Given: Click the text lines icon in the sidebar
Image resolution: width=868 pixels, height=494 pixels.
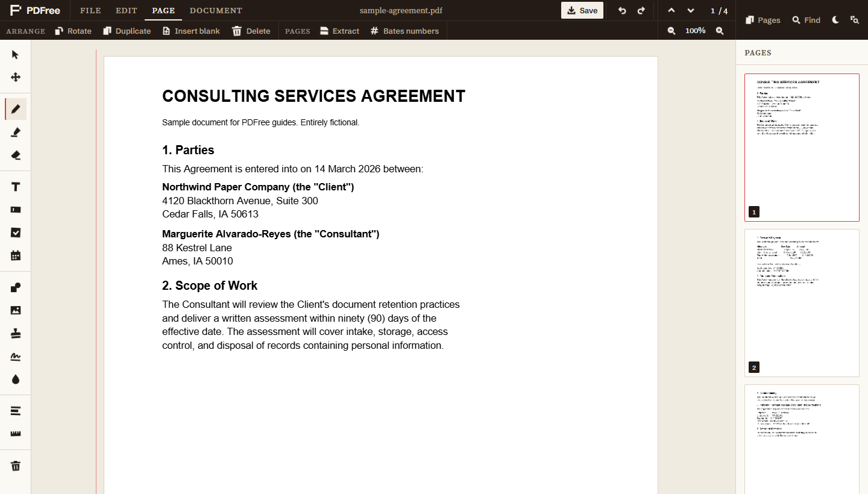Looking at the screenshot, I should [x=16, y=411].
